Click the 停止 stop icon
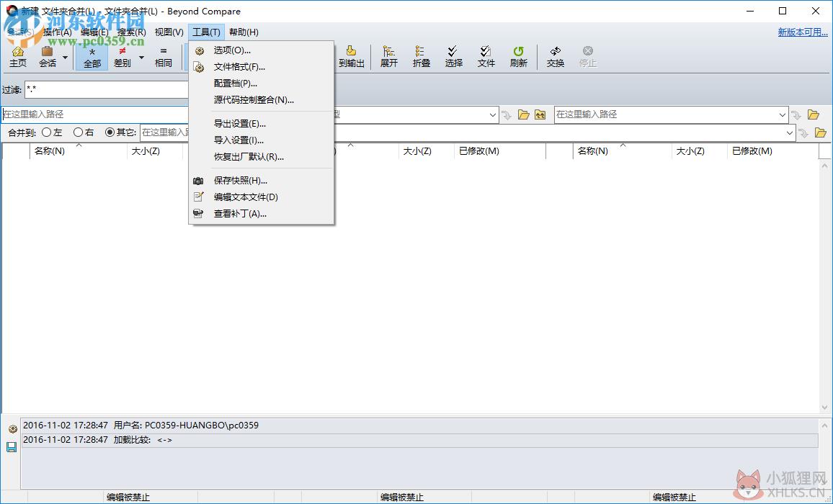The image size is (833, 504). pos(587,57)
